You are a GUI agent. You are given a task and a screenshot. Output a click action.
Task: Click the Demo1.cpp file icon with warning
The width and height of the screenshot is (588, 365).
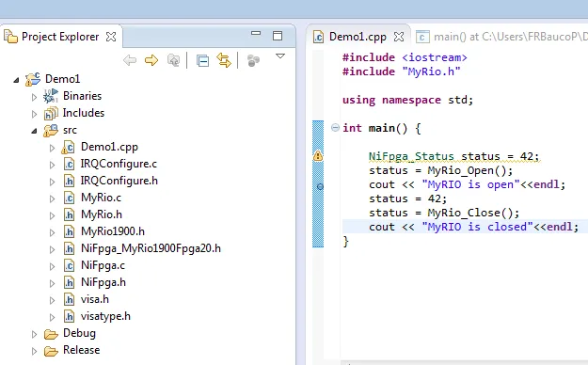[x=69, y=148]
